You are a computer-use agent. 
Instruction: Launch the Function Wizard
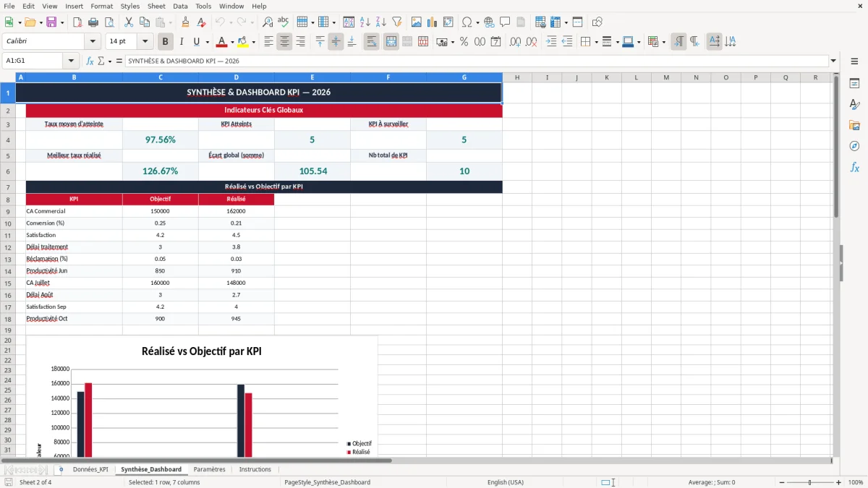(x=90, y=61)
